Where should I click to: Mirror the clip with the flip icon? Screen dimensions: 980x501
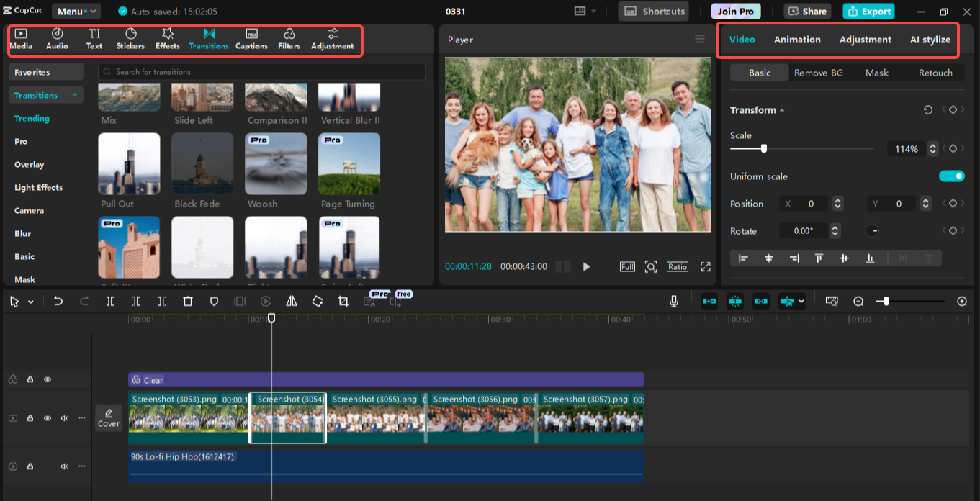[292, 302]
